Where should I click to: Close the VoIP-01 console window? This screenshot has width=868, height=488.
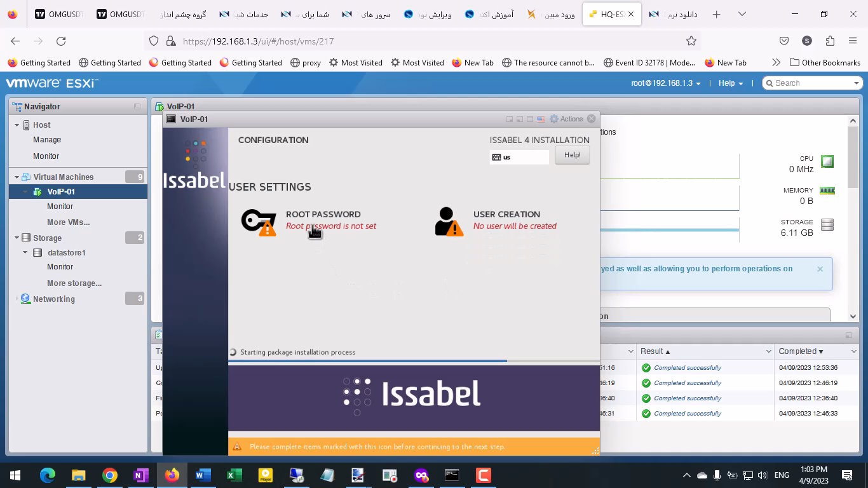click(592, 119)
